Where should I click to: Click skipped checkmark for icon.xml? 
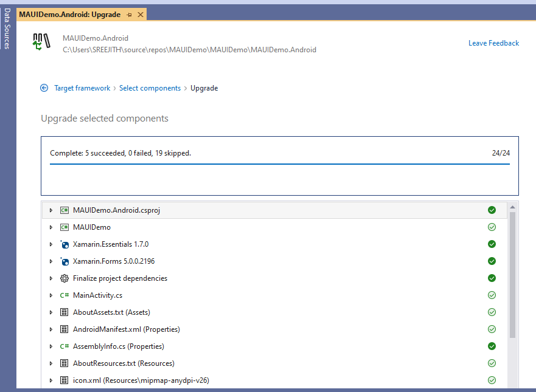click(492, 380)
